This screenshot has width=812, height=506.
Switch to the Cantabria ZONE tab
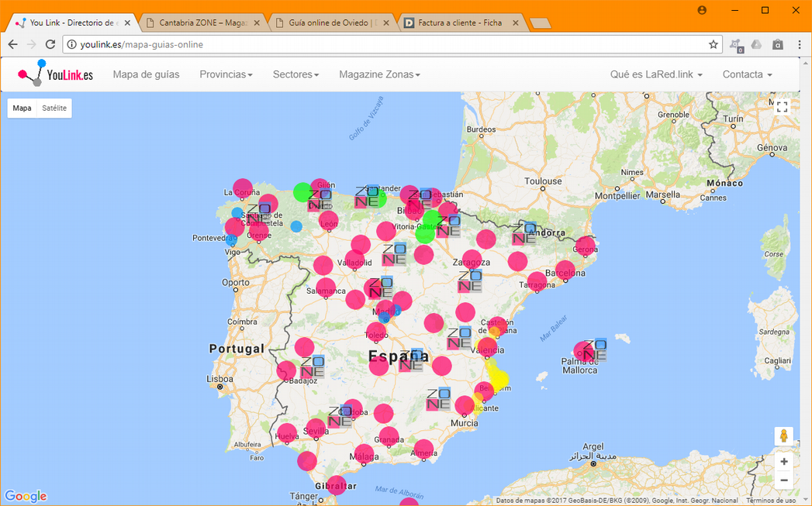click(203, 22)
